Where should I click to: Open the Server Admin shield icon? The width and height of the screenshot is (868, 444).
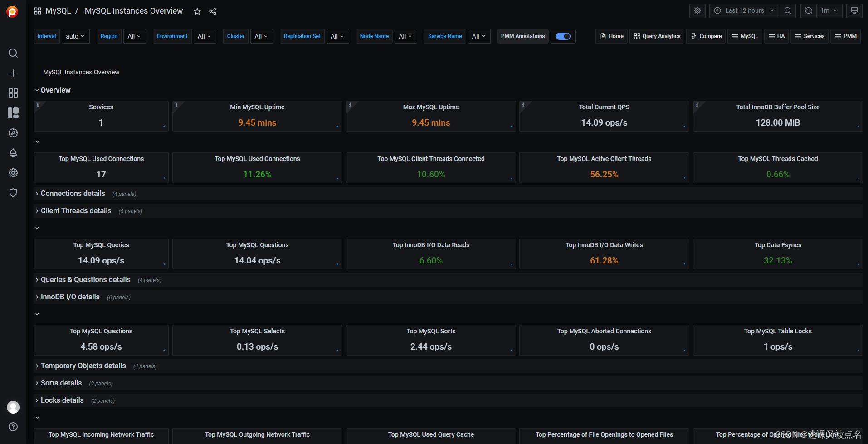coord(13,193)
